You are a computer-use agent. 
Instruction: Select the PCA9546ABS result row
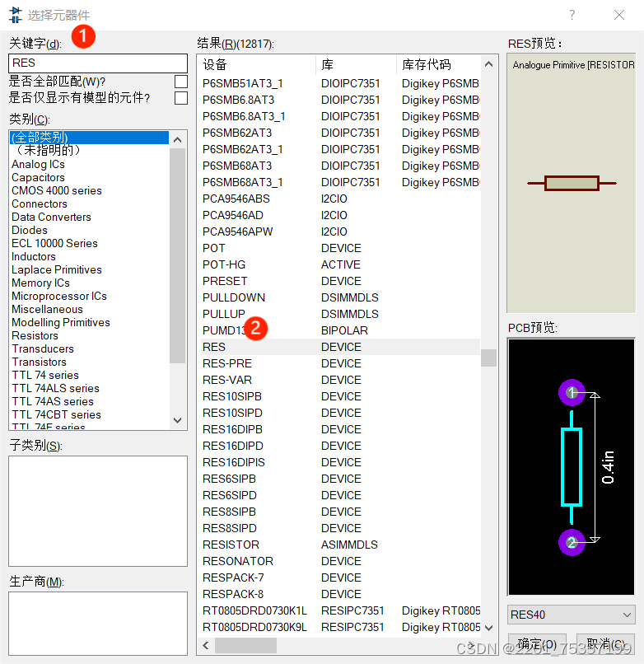click(x=340, y=199)
